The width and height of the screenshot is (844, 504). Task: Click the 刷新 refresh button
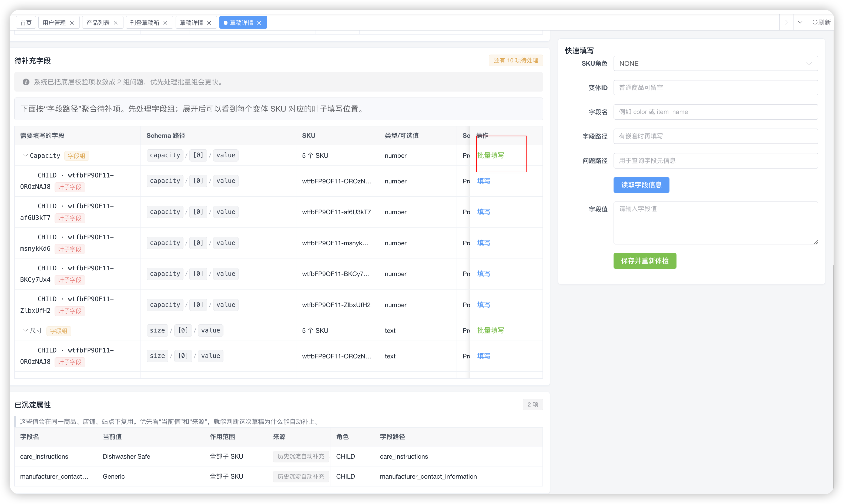[821, 22]
